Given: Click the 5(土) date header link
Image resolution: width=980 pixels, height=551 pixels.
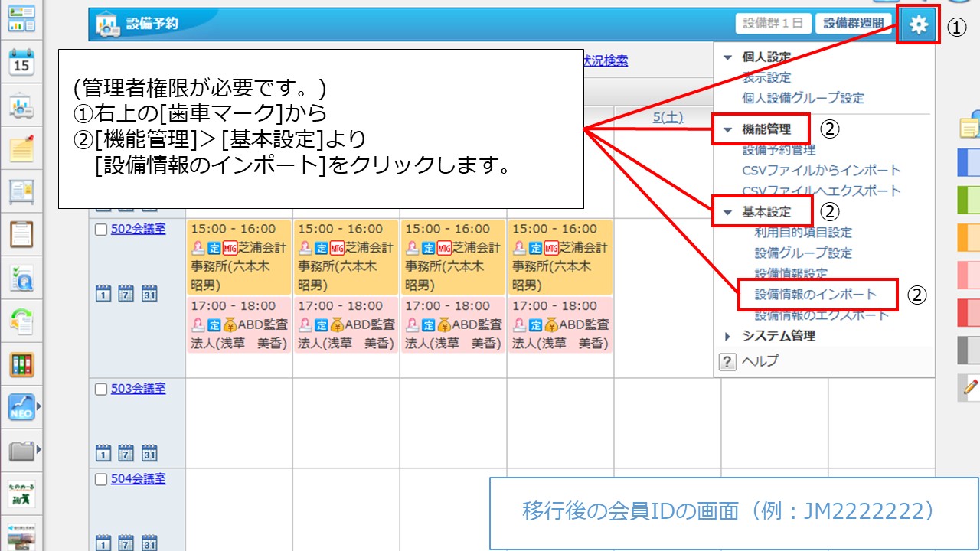Looking at the screenshot, I should pyautogui.click(x=668, y=117).
